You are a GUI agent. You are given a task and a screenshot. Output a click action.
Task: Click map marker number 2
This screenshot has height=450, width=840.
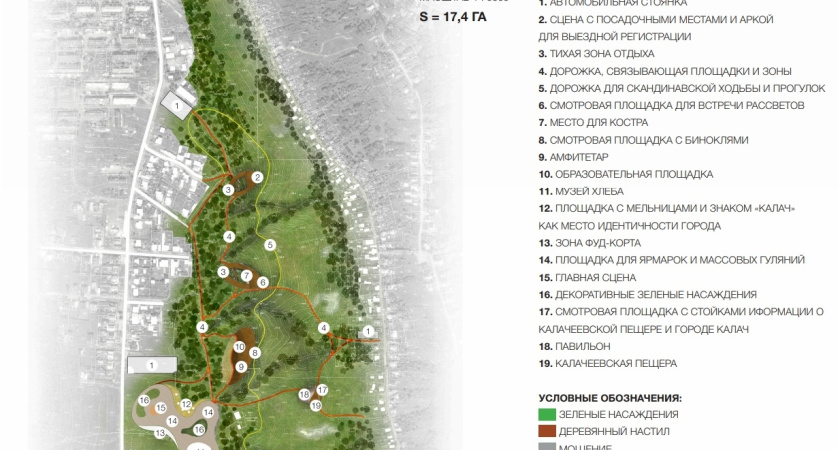click(257, 177)
